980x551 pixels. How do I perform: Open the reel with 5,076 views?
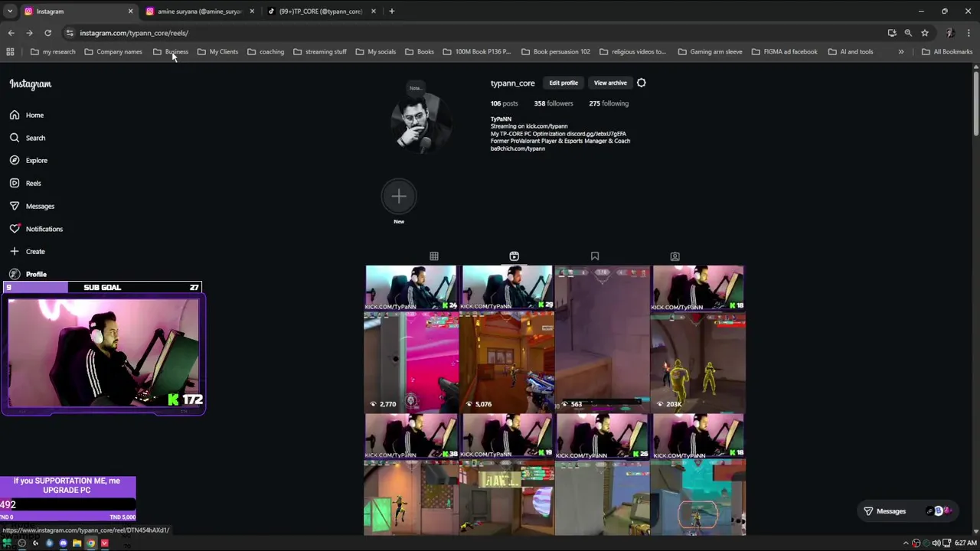coord(507,338)
